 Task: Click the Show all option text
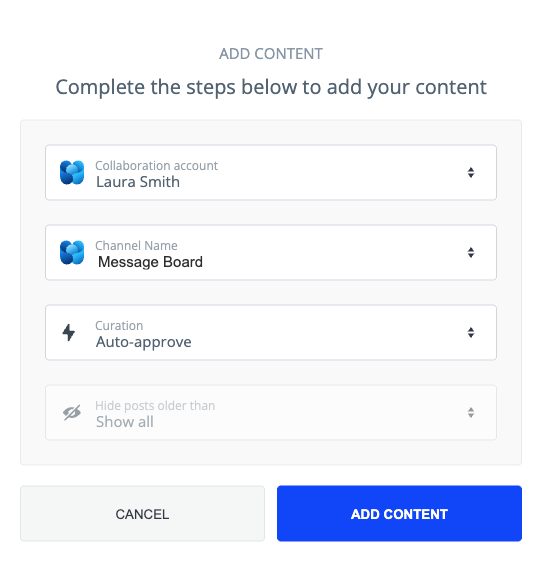125,422
